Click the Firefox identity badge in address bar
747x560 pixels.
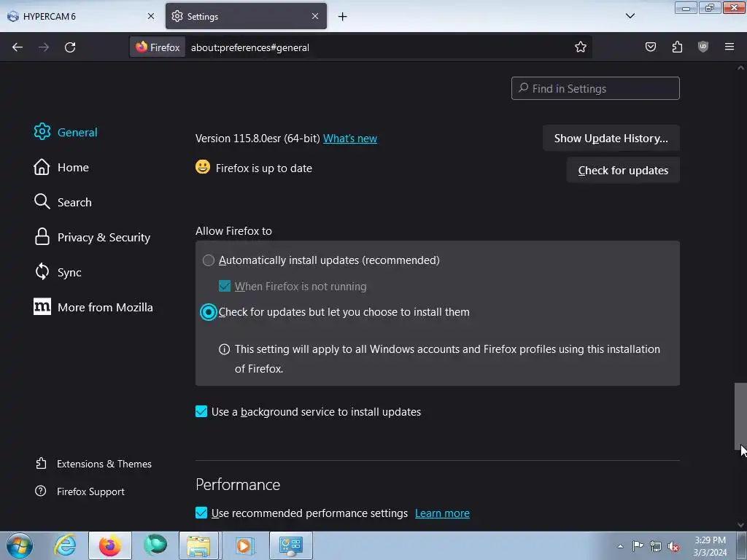tap(158, 47)
